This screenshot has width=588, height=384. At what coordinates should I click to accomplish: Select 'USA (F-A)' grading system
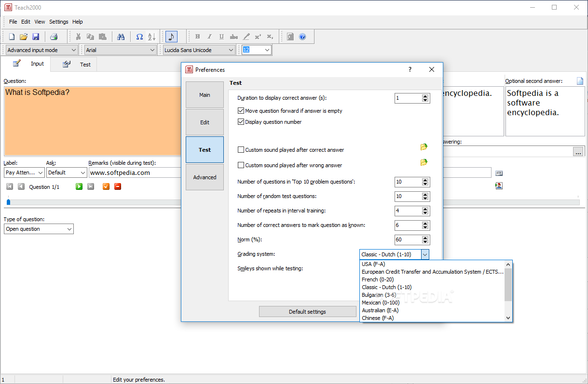tap(432, 264)
